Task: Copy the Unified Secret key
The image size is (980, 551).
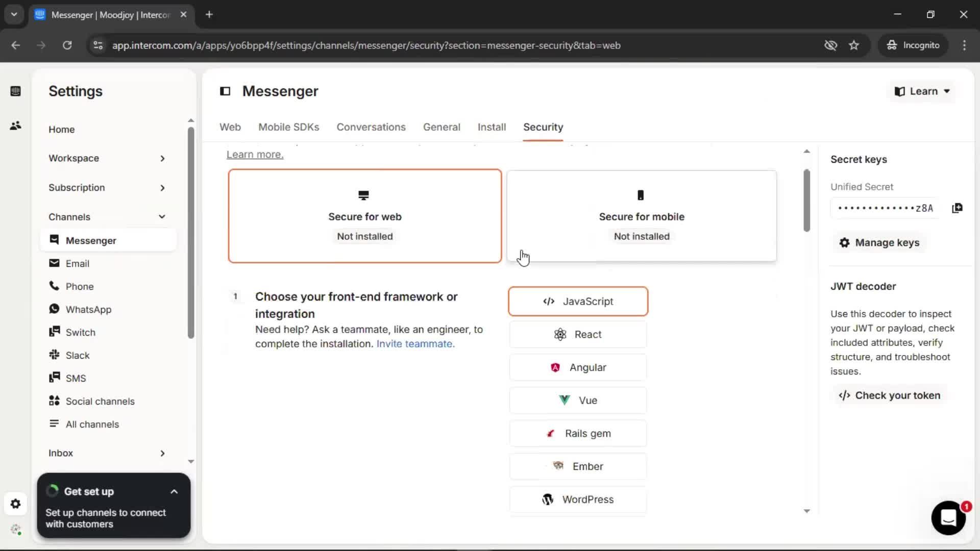Action: tap(957, 208)
